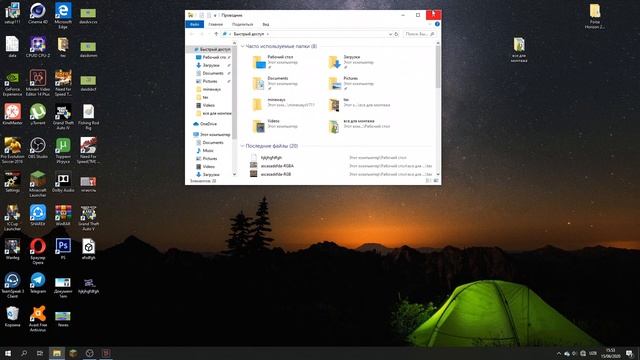The image size is (640, 360).
Task: Open the address bar history dropdown
Action: tap(390, 34)
